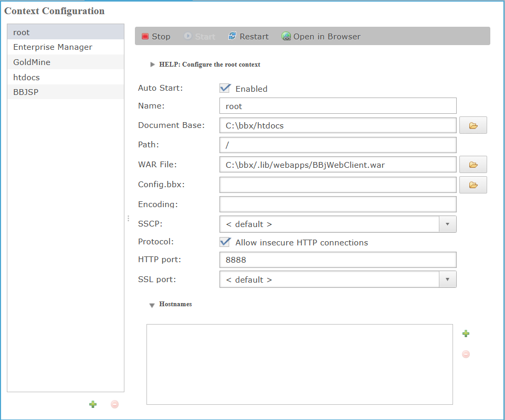Add a hostname with green plus icon

466,333
